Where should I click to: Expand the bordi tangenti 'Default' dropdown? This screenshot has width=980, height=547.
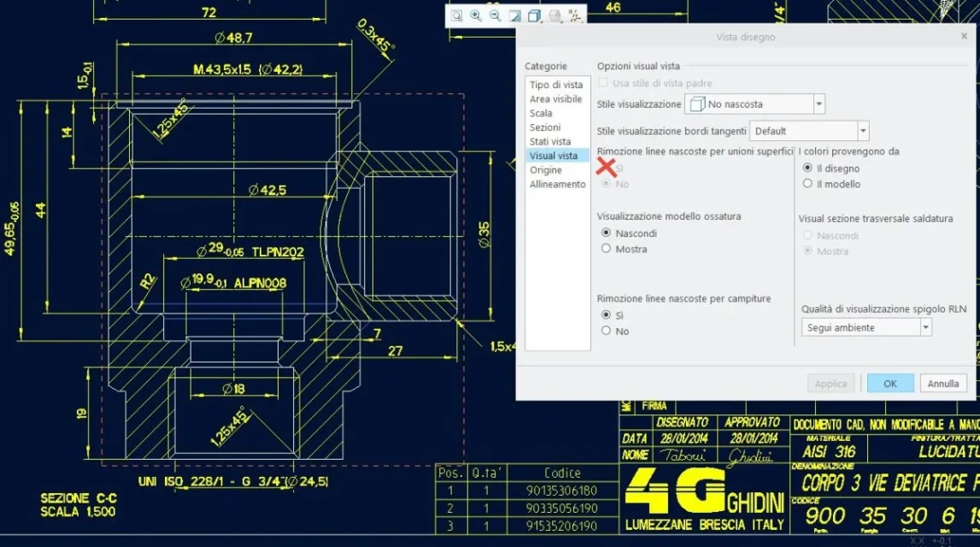tap(862, 131)
